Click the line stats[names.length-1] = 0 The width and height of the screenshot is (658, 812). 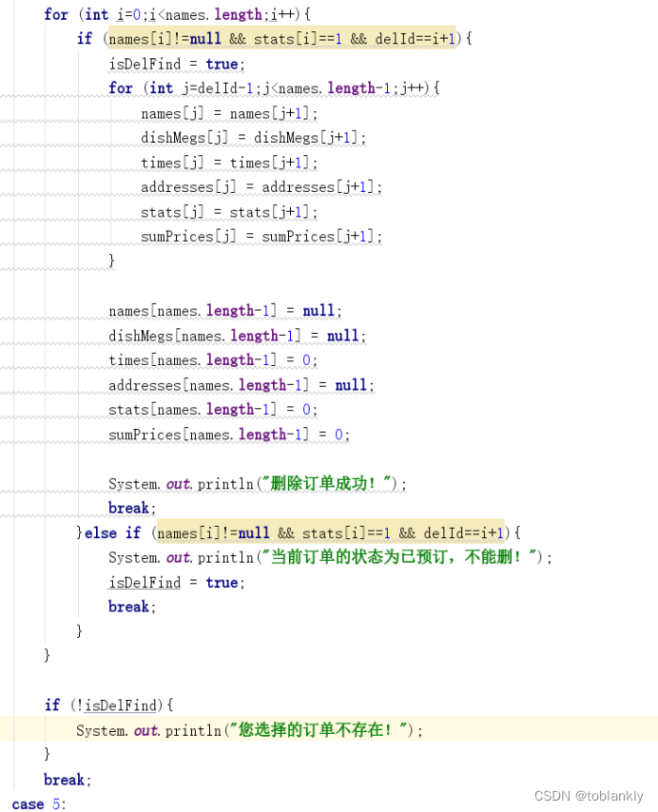click(213, 410)
